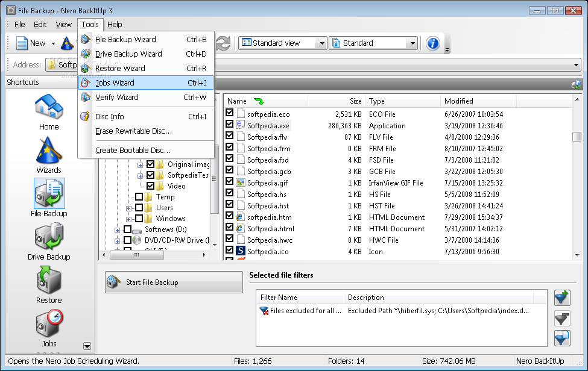This screenshot has height=371, width=588.
Task: Check the Windows folder checkbox
Action: (x=139, y=218)
